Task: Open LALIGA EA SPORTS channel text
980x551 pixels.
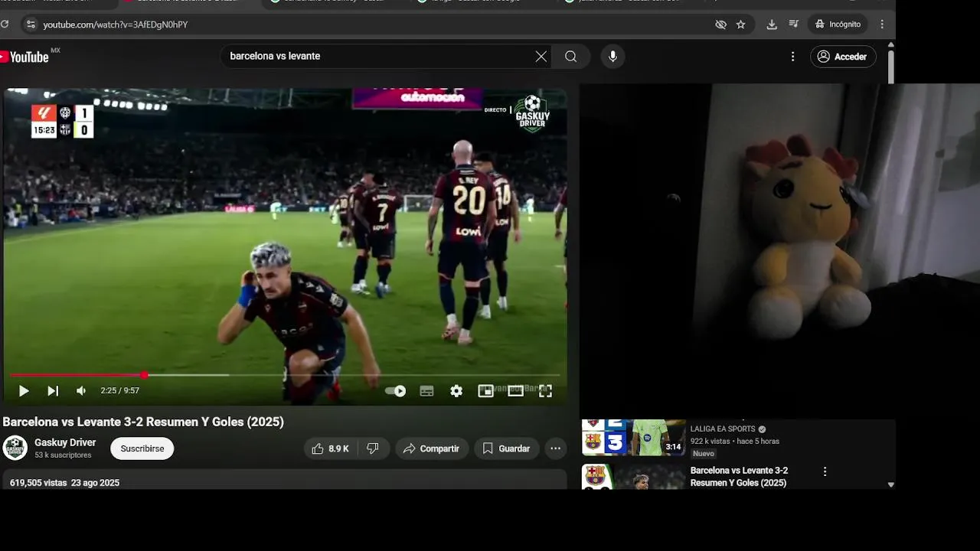Action: click(723, 429)
